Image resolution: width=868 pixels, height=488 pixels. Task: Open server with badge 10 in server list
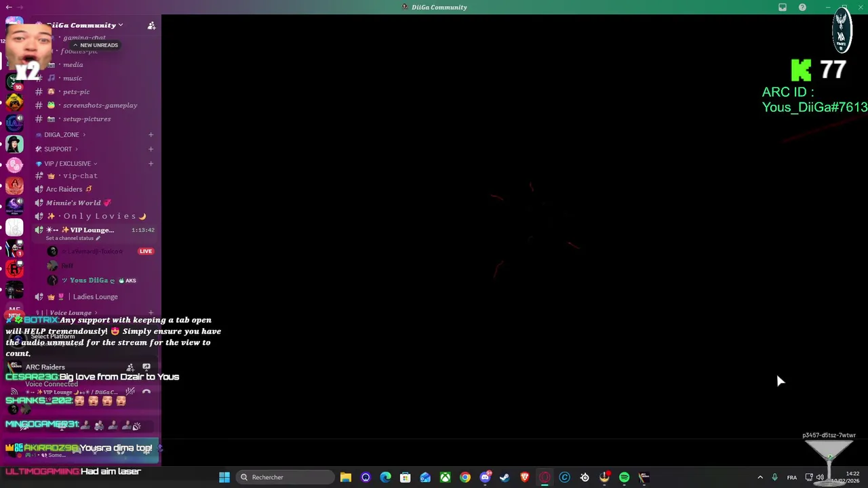pos(14,82)
